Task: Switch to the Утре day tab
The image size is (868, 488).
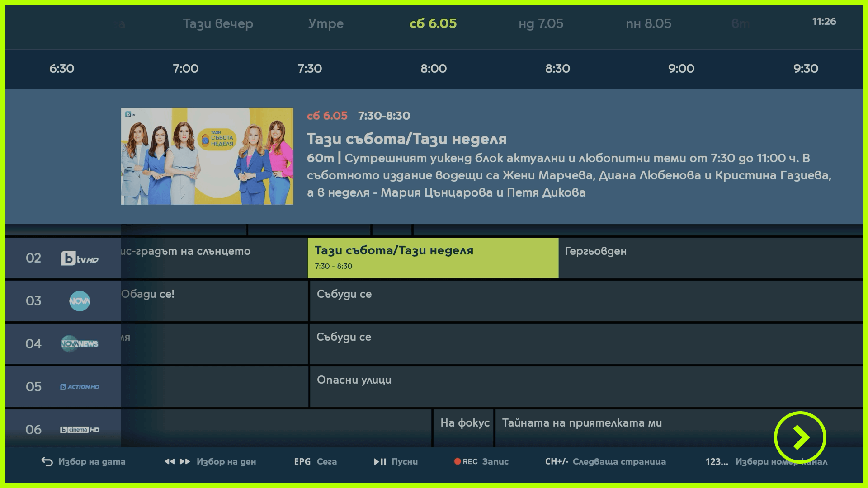Action: pyautogui.click(x=326, y=23)
